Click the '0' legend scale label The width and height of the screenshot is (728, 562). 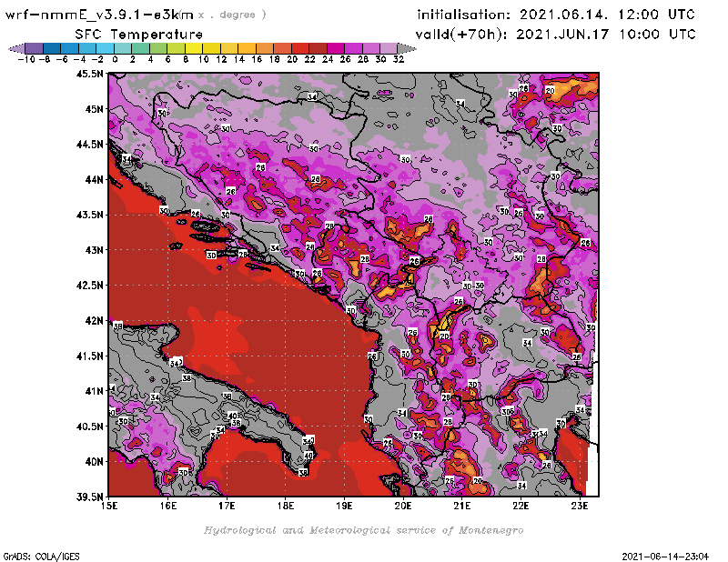point(115,59)
